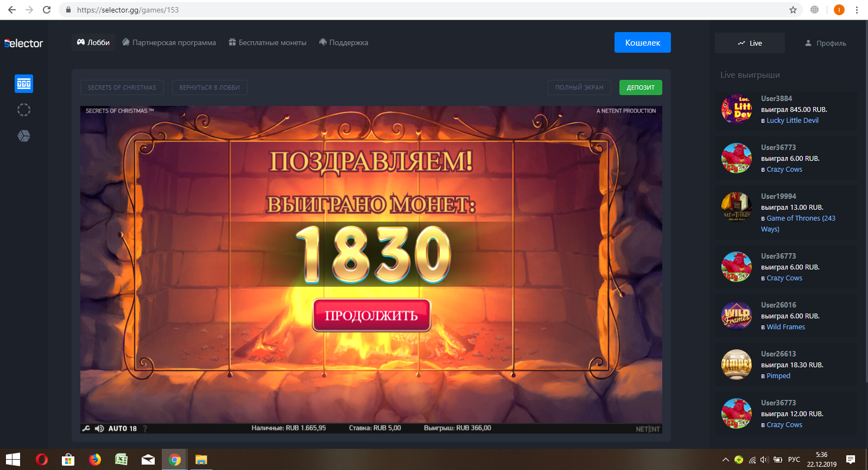Open the slots 777 sidebar icon
Viewport: 868px width, 470px height.
coord(24,84)
